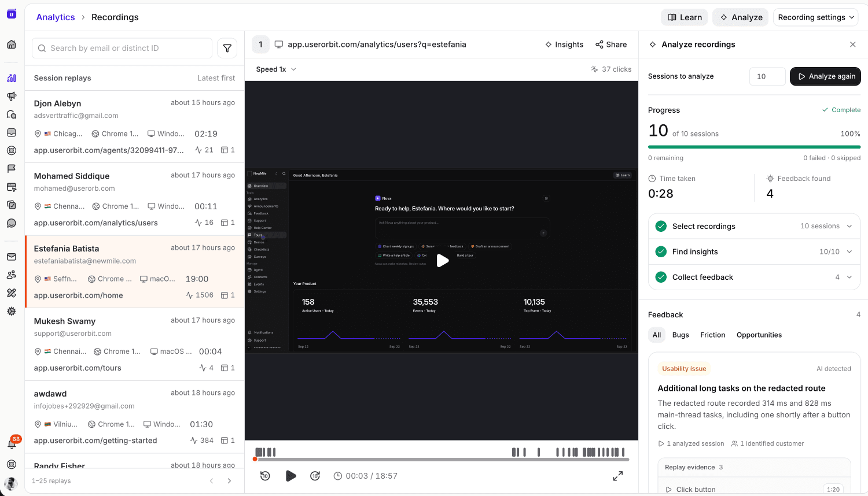868x496 pixels.
Task: Open the Settings gear sidebar icon
Action: click(x=12, y=311)
